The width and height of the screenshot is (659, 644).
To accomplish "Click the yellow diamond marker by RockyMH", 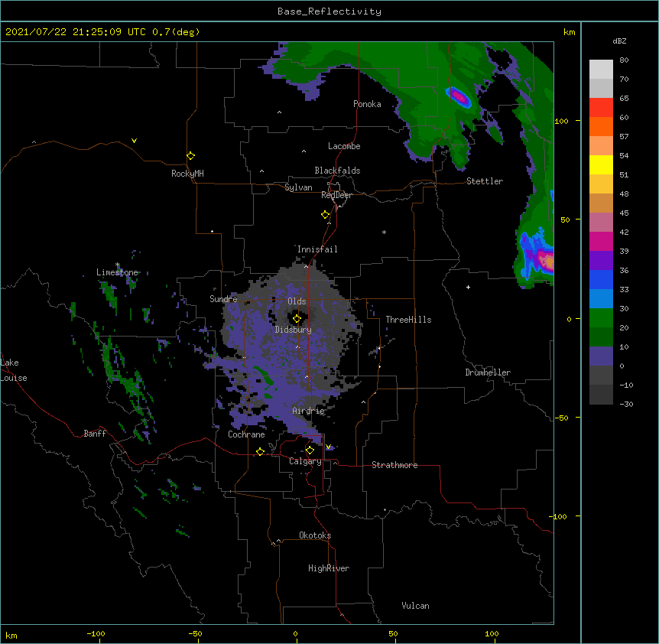I will click(191, 155).
